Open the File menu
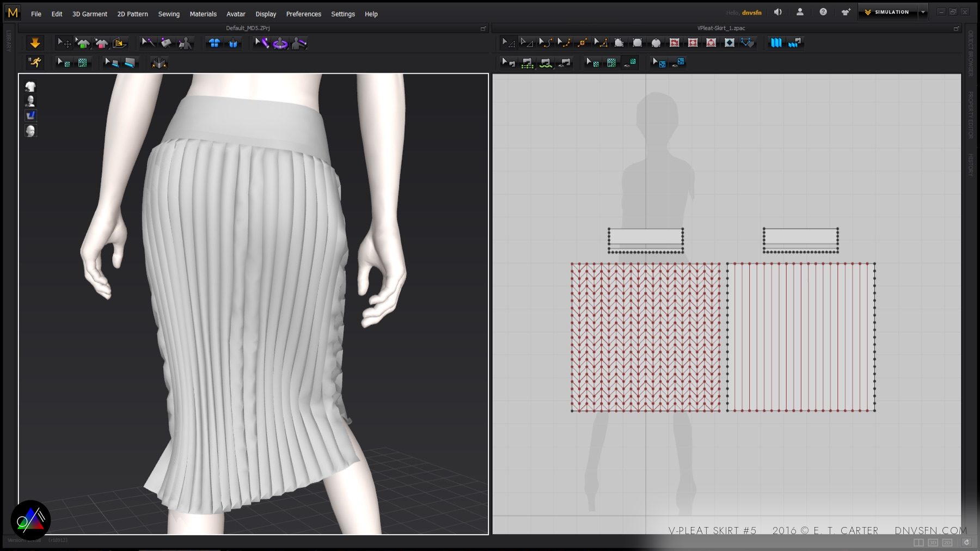 pyautogui.click(x=36, y=14)
